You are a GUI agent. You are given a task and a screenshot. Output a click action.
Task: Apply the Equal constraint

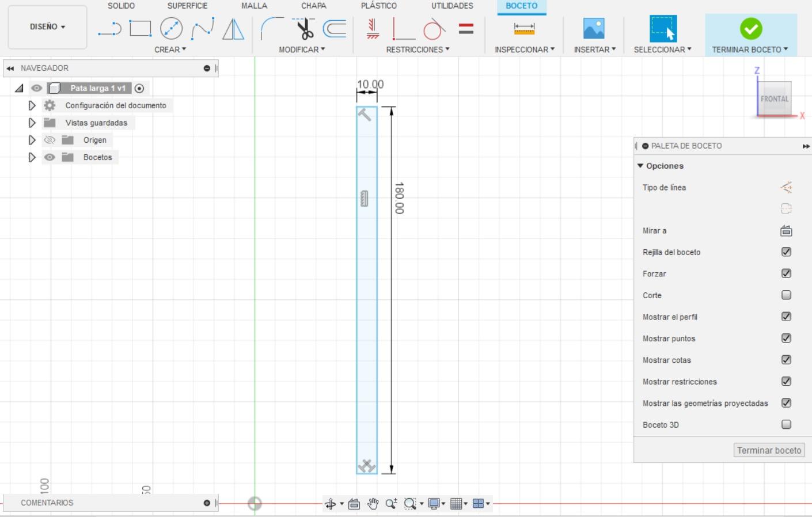[x=466, y=28]
